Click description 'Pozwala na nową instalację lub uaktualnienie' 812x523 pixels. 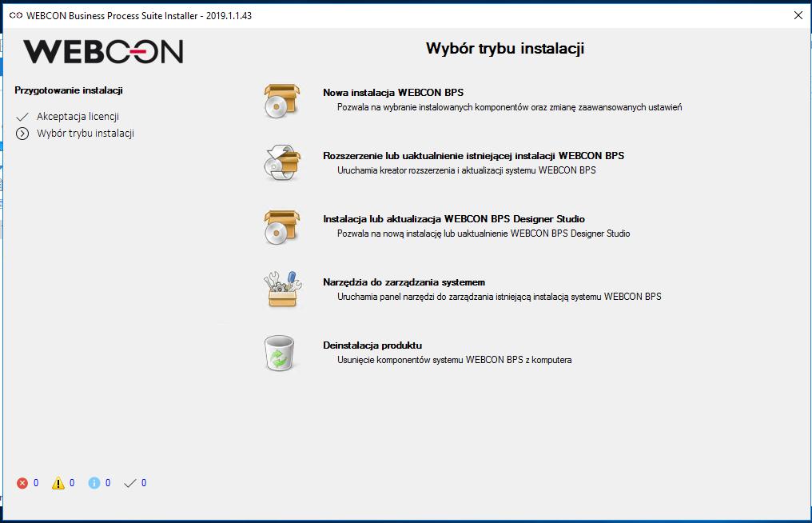pyautogui.click(x=484, y=234)
